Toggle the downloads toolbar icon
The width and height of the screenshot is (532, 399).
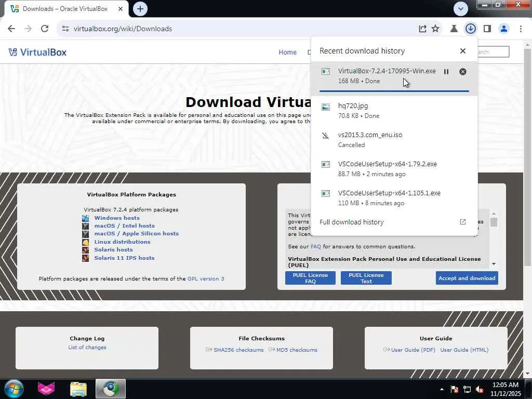[470, 29]
